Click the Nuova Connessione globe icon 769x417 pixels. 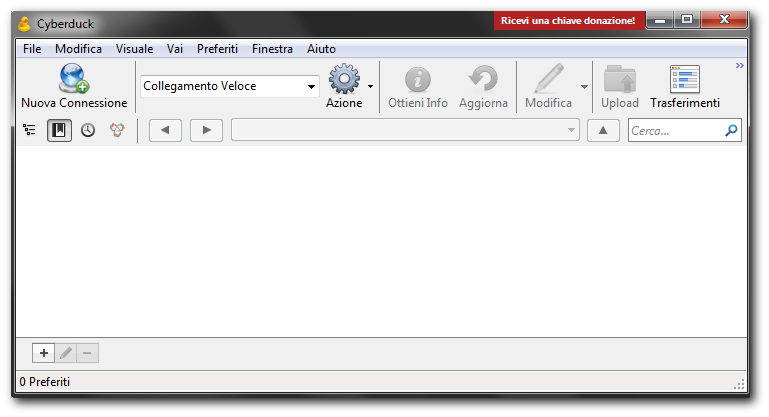point(74,78)
